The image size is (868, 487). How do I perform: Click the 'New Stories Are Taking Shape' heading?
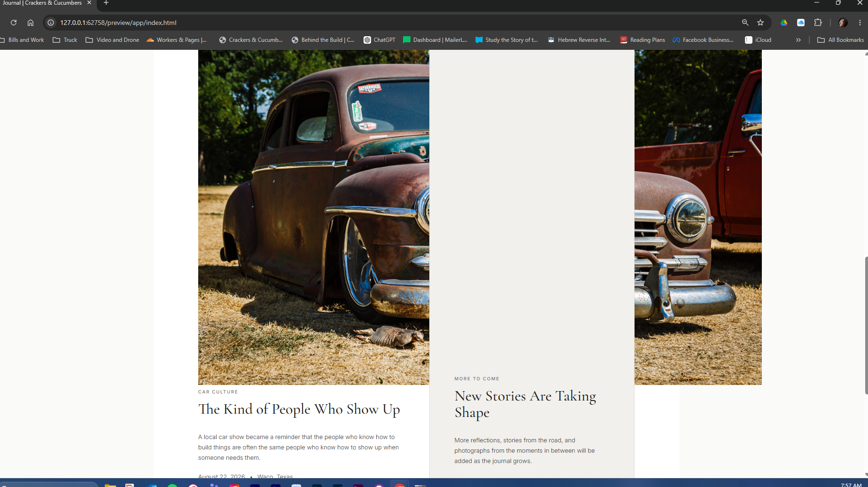pyautogui.click(x=525, y=404)
